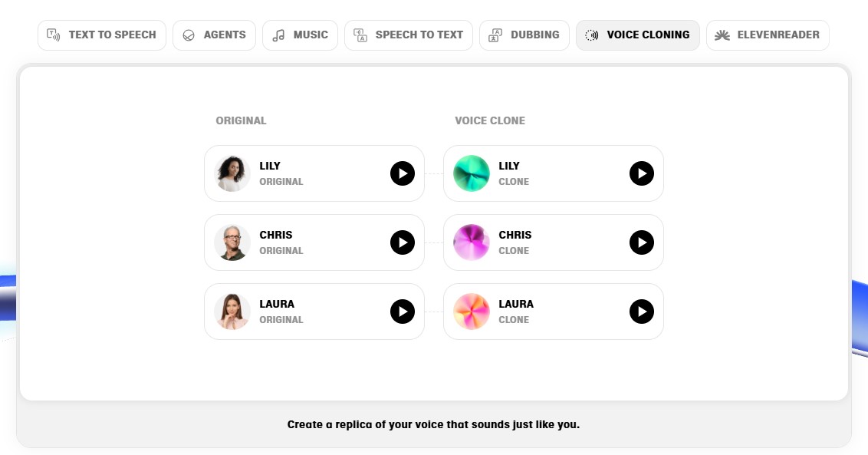The image size is (868, 455).
Task: Click Laura's original portrait photo
Action: tap(232, 312)
